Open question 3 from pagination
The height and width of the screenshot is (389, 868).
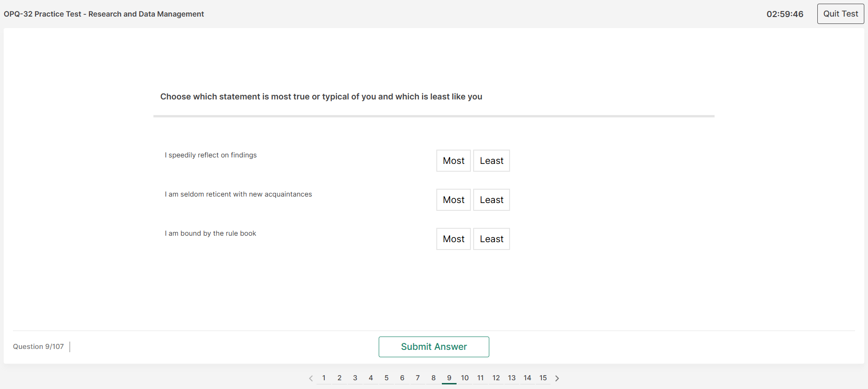click(355, 378)
